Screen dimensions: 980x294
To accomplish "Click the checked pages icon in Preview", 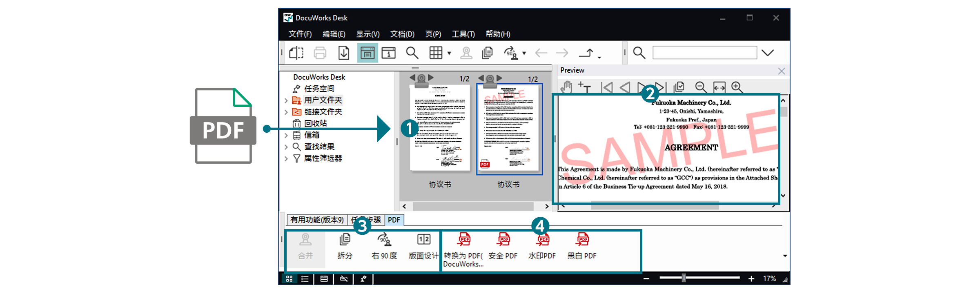I will 679,87.
